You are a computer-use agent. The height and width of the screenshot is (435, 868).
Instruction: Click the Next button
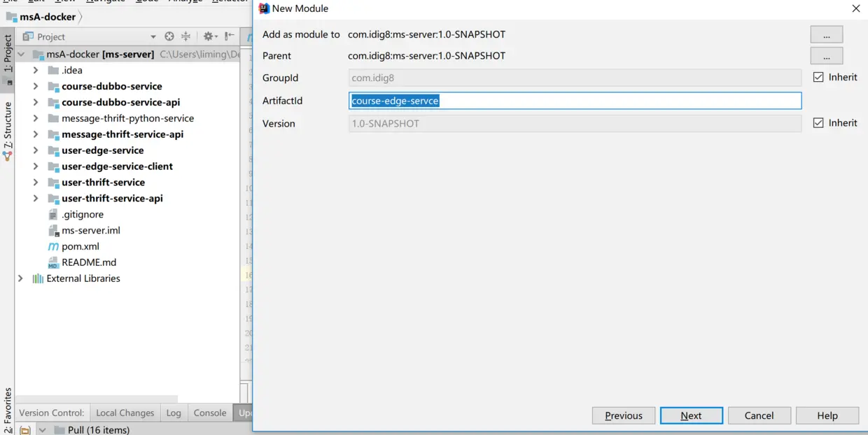pos(691,415)
